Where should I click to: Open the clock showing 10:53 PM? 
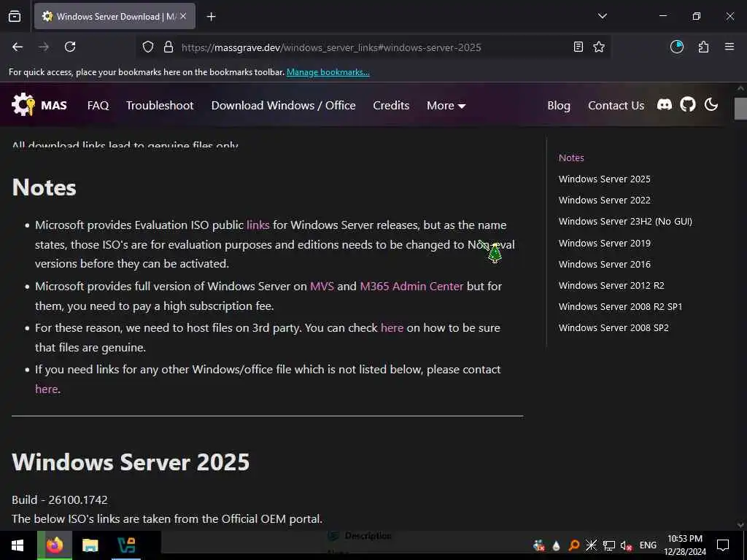(x=684, y=545)
